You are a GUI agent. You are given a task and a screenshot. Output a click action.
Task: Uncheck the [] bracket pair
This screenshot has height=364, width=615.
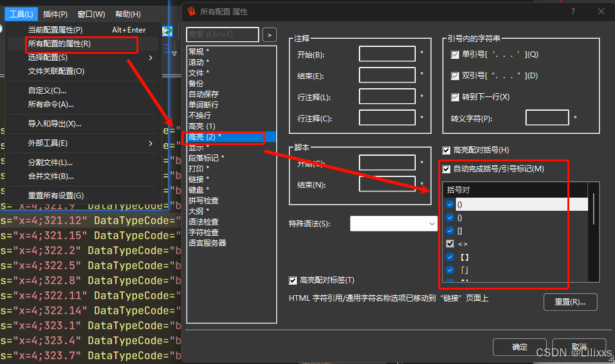[x=450, y=231]
